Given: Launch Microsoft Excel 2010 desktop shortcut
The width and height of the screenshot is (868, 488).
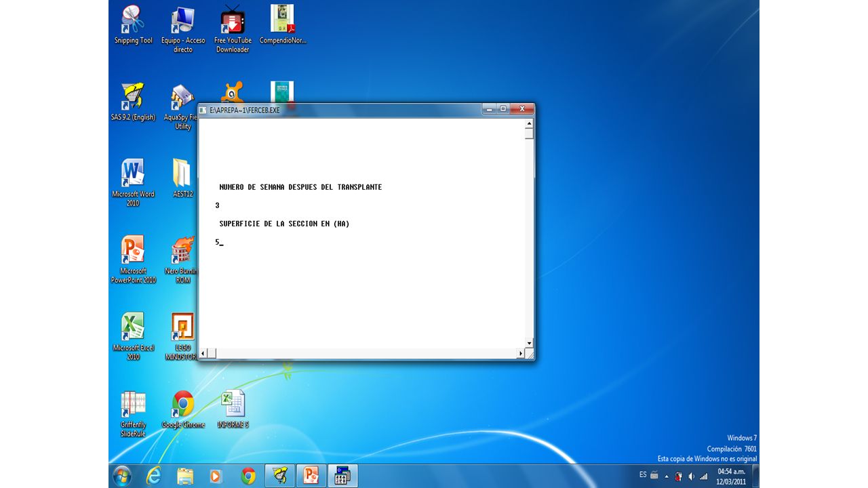Looking at the screenshot, I should click(133, 337).
